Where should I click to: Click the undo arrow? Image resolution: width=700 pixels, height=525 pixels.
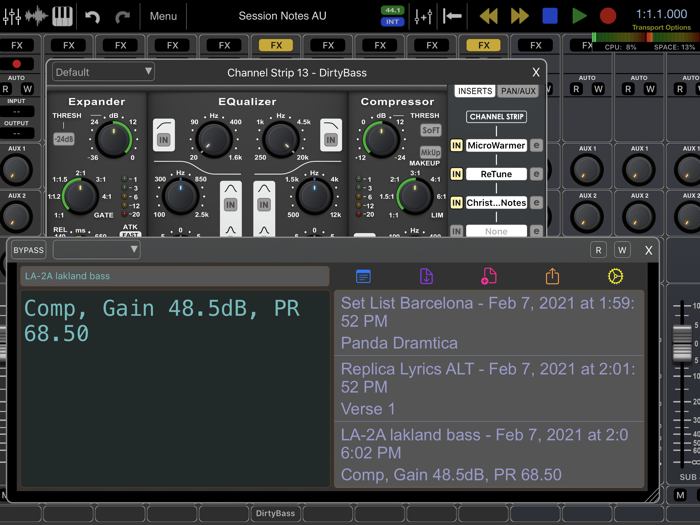(92, 16)
